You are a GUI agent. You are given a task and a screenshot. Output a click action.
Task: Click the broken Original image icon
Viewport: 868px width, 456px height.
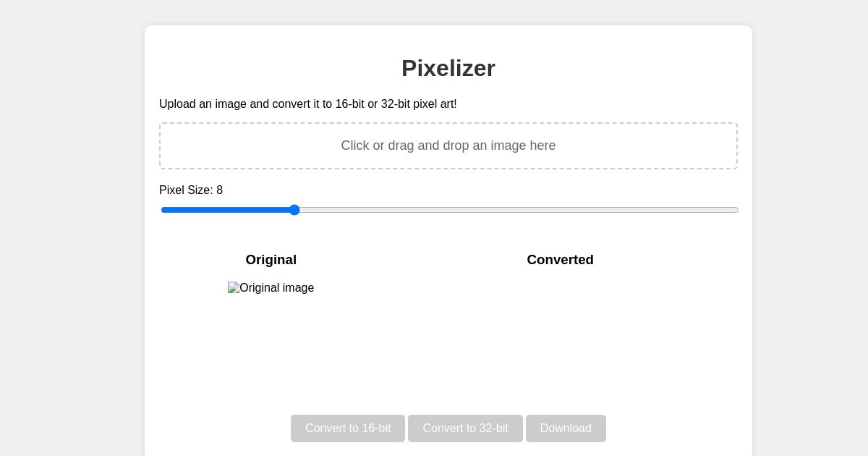233,286
